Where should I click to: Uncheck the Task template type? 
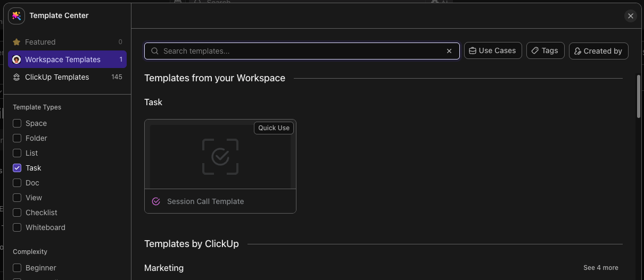coord(17,168)
